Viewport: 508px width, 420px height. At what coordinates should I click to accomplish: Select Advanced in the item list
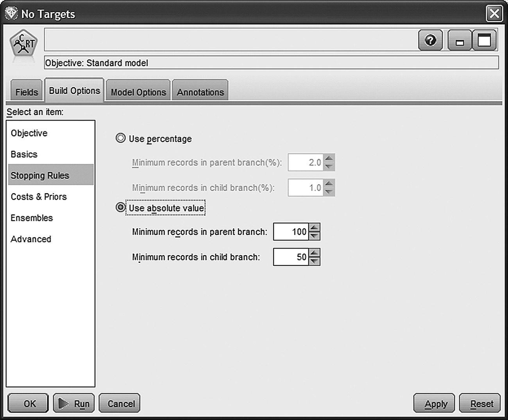(x=51, y=239)
